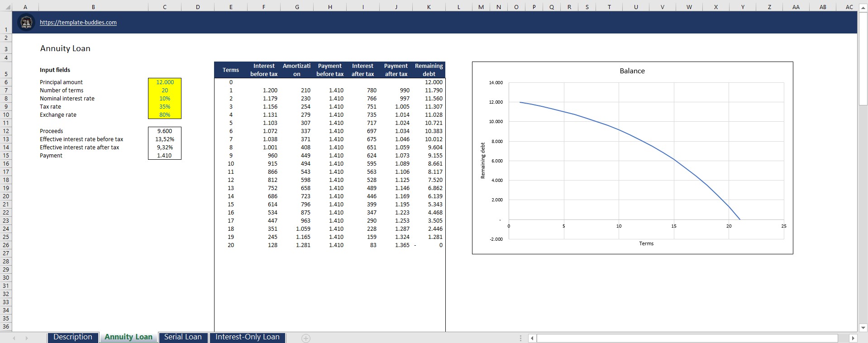
Task: Click the Balance chart title
Action: [632, 71]
